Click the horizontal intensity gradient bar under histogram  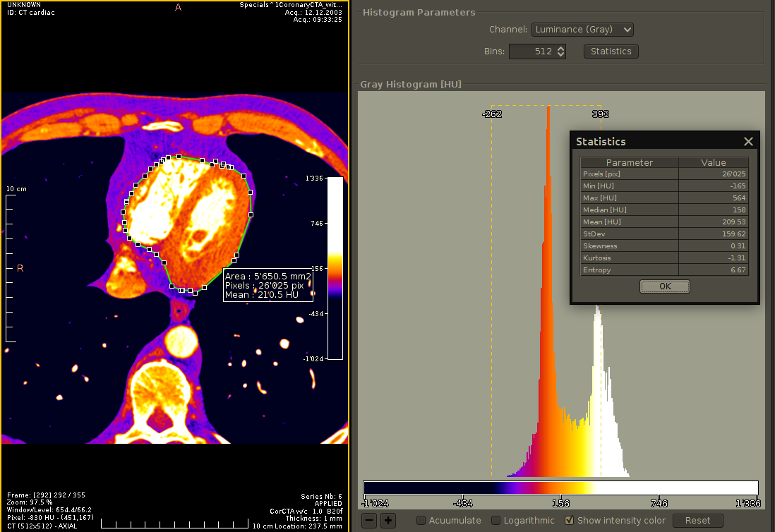pos(560,488)
